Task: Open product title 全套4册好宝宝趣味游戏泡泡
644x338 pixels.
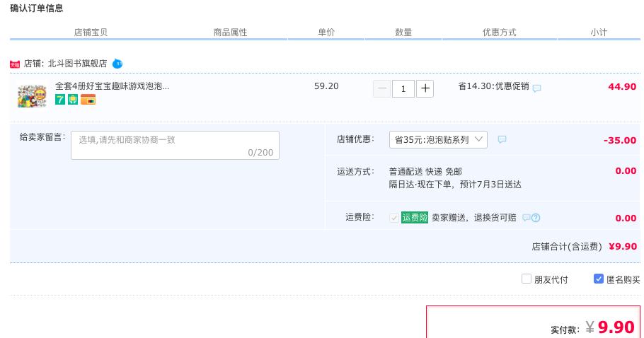Action: (112, 86)
